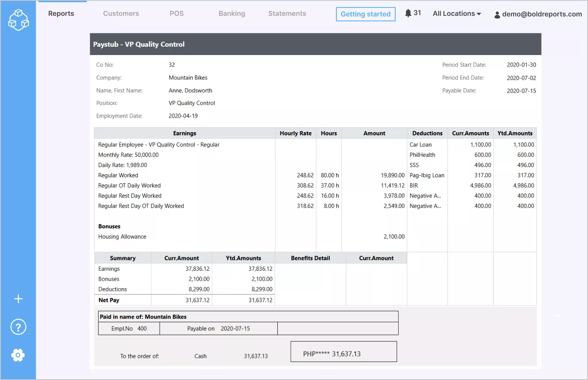
Task: Switch to the Reports tab
Action: pyautogui.click(x=61, y=13)
